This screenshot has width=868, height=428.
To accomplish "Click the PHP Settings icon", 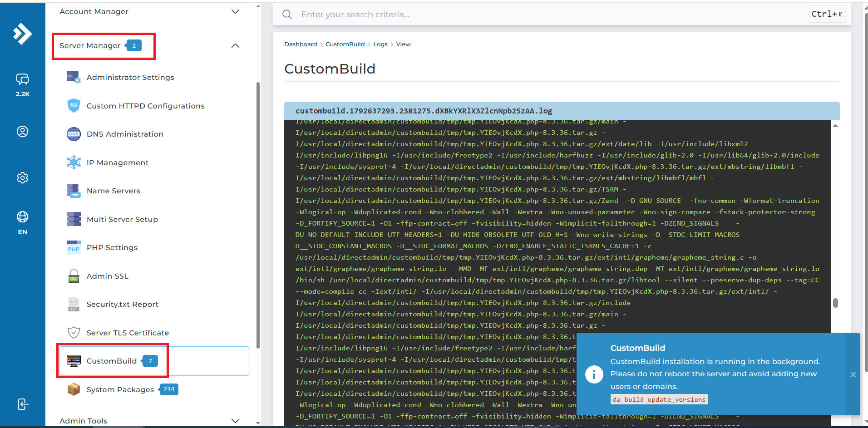I will click(74, 247).
